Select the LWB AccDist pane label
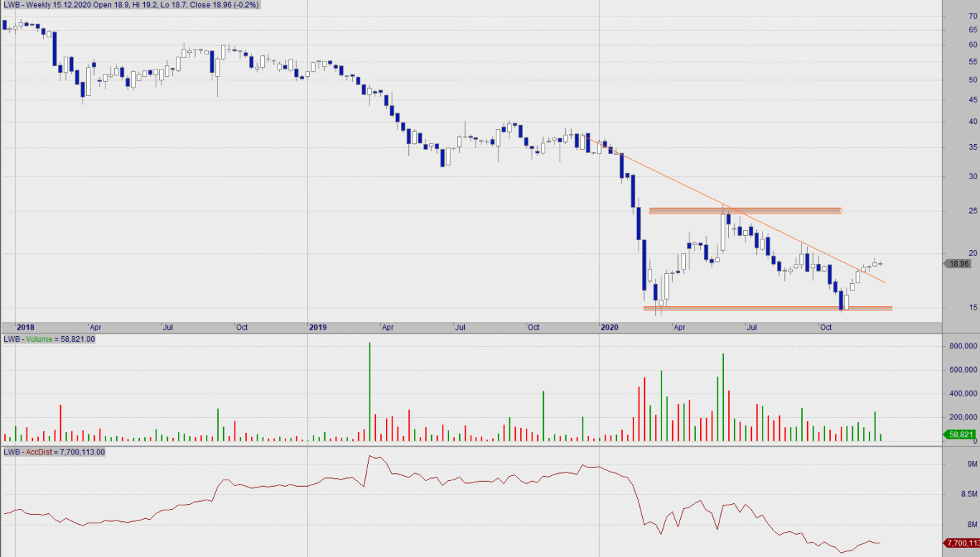 point(55,452)
